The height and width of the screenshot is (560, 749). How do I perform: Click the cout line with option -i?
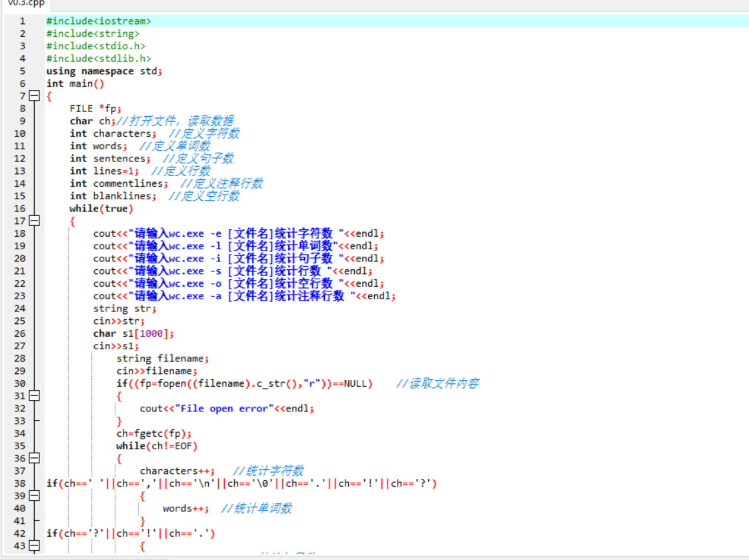point(238,258)
